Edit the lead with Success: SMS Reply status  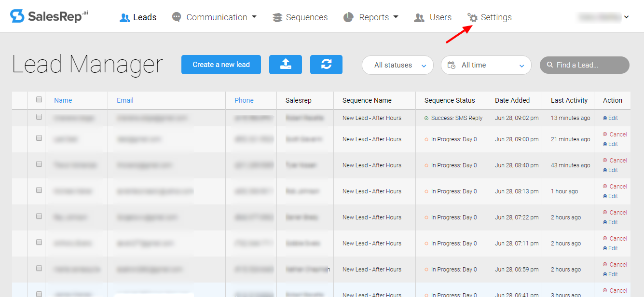point(610,118)
